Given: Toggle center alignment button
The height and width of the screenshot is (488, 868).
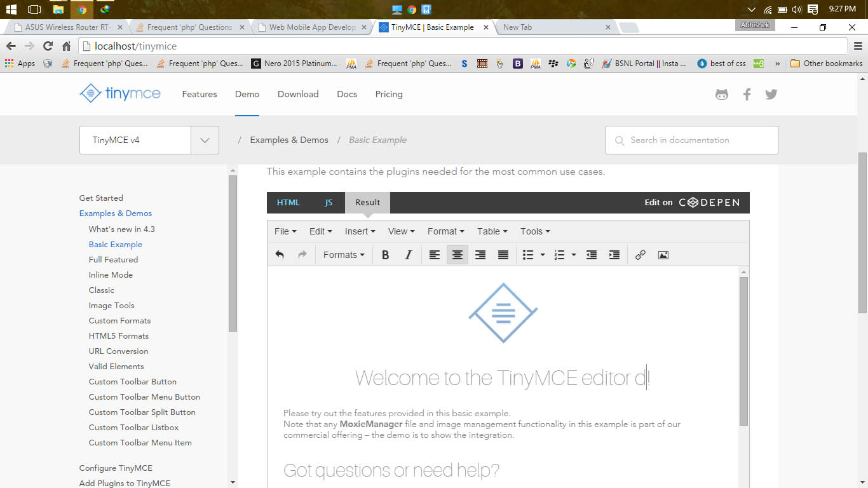Looking at the screenshot, I should (458, 255).
